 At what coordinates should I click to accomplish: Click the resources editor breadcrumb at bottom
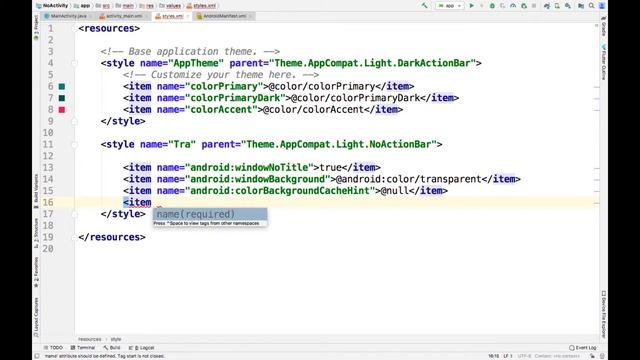tap(89, 339)
